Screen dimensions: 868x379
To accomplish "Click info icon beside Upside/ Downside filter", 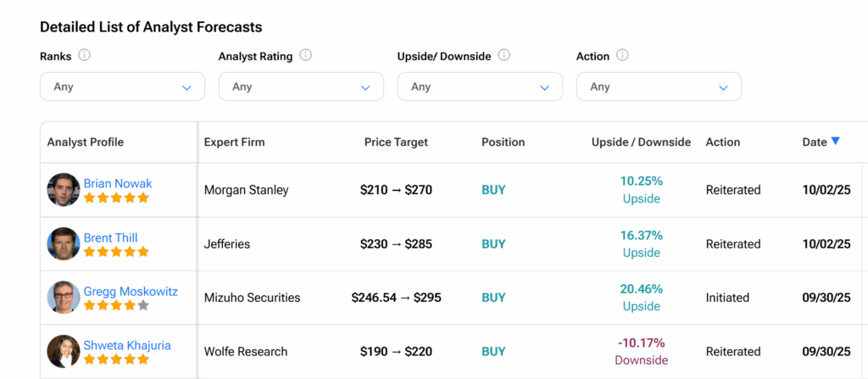I will [504, 55].
